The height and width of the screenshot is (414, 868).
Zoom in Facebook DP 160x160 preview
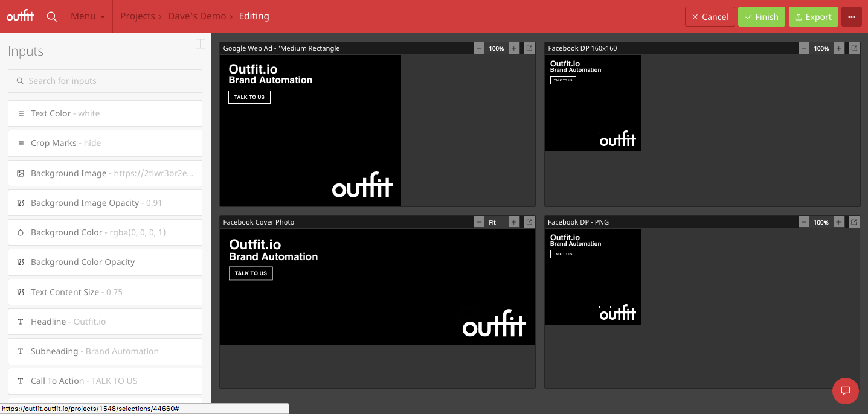tap(839, 48)
